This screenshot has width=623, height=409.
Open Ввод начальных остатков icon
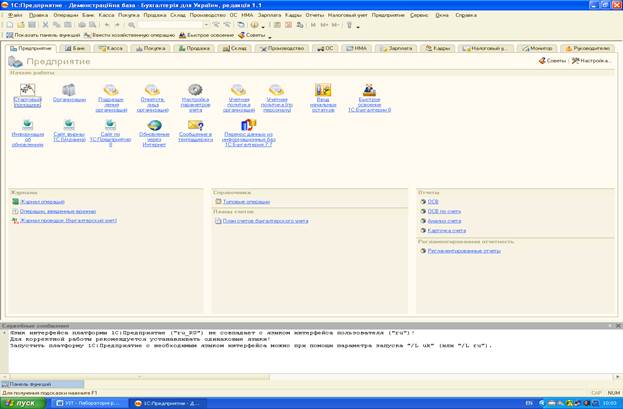[323, 90]
